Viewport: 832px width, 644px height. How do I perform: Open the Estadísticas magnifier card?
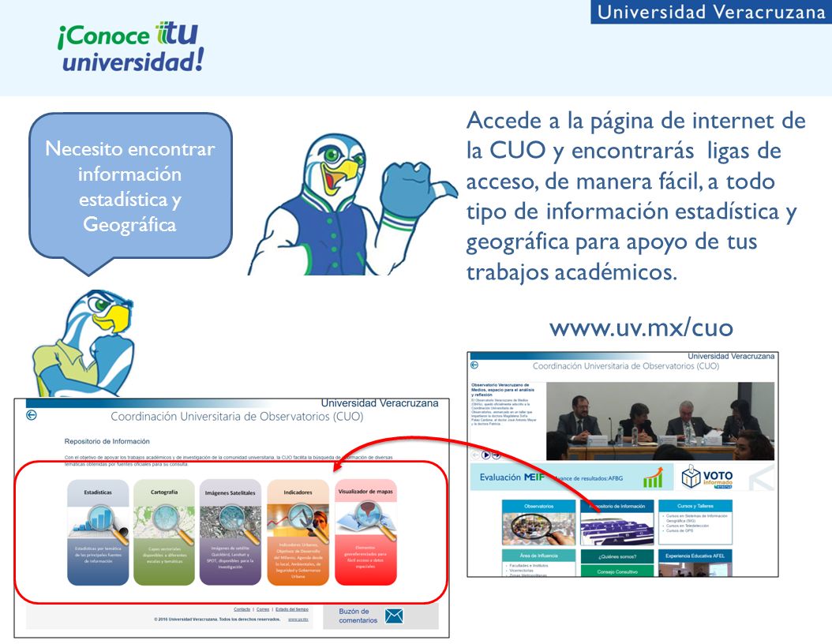coord(98,532)
